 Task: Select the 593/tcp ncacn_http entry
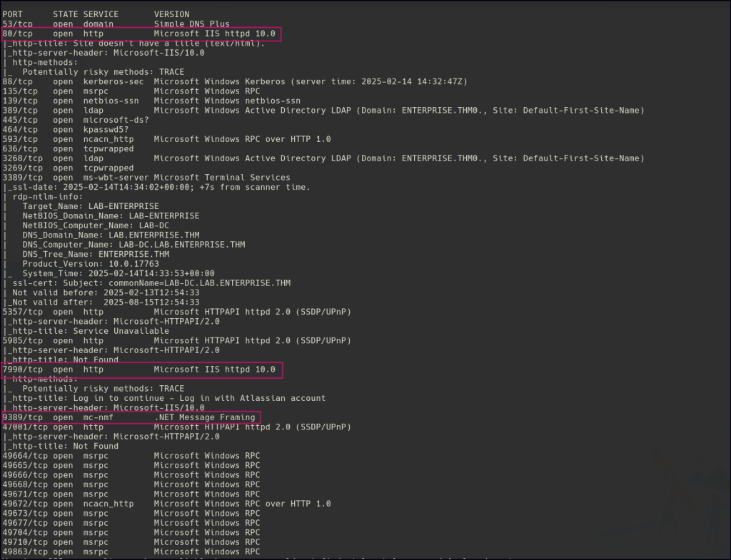point(166,139)
